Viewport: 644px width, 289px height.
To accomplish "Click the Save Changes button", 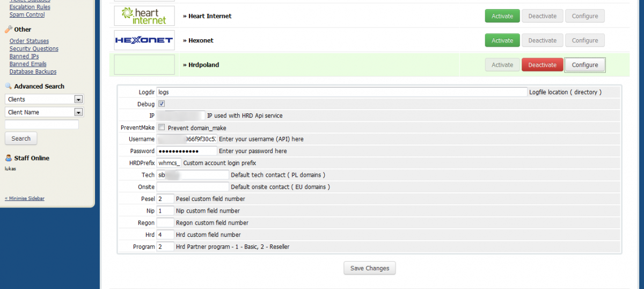I will click(370, 268).
